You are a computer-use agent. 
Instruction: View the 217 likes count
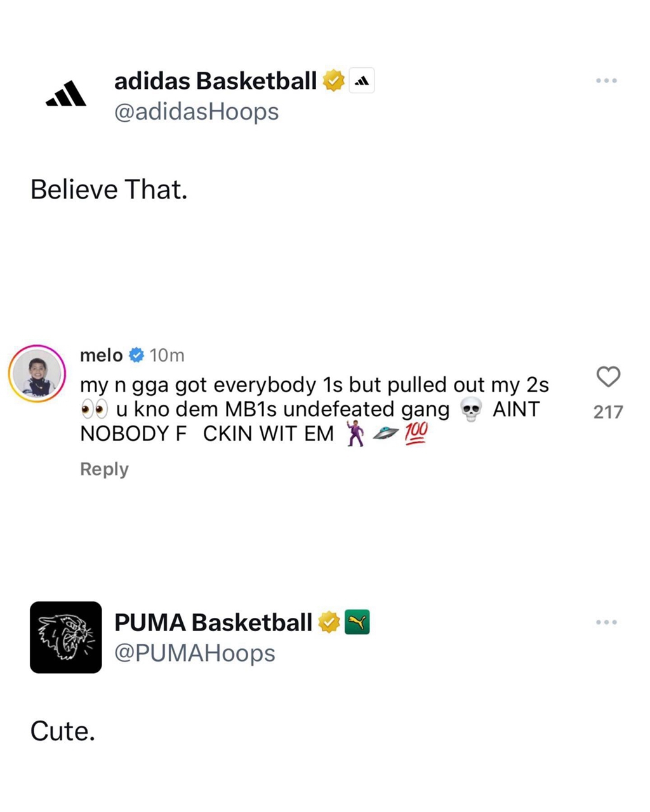click(x=608, y=412)
